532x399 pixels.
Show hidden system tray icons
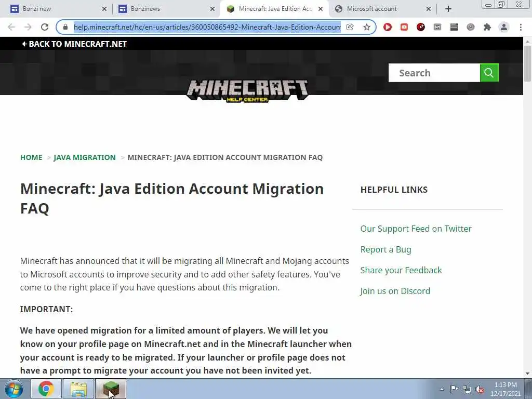click(x=442, y=389)
